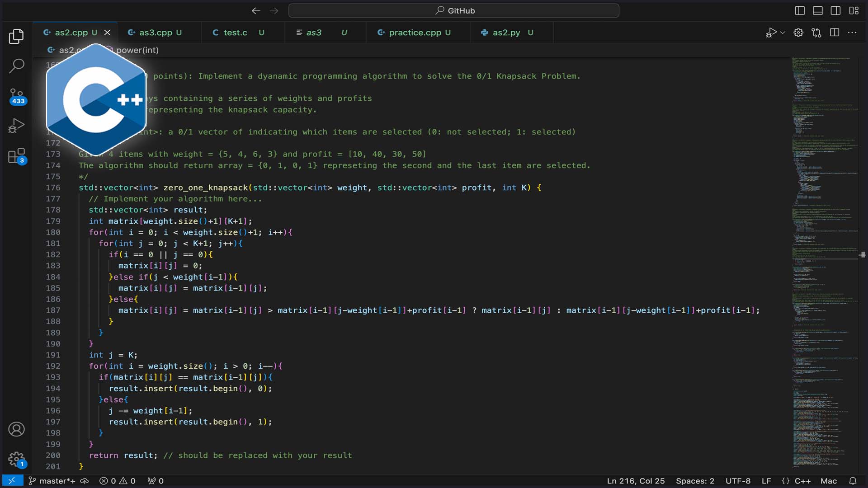Expand the run button dropdown arrow
This screenshot has height=488, width=868.
coord(783,33)
